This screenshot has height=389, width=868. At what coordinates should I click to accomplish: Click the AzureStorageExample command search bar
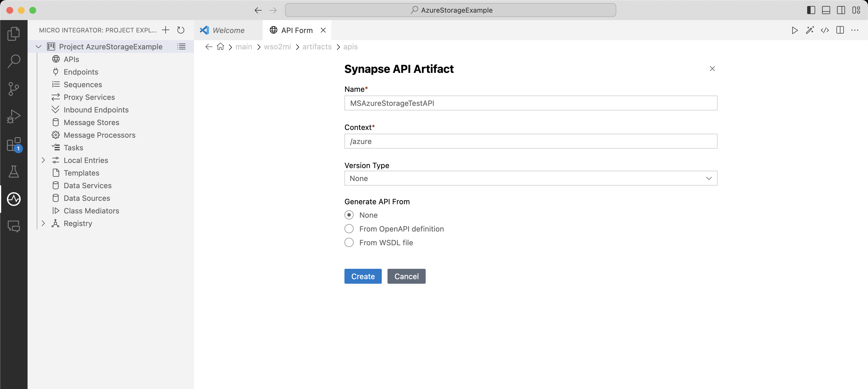pos(451,10)
